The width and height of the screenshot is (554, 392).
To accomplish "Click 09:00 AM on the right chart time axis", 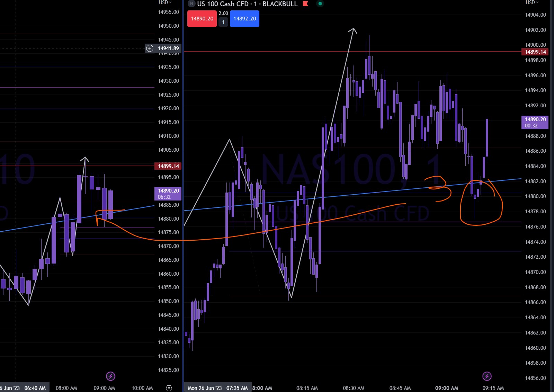I will pyautogui.click(x=447, y=388).
